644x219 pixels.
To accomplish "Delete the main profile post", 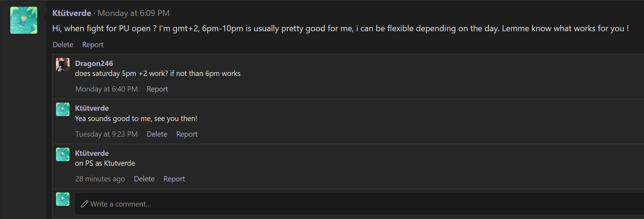I will pyautogui.click(x=63, y=45).
